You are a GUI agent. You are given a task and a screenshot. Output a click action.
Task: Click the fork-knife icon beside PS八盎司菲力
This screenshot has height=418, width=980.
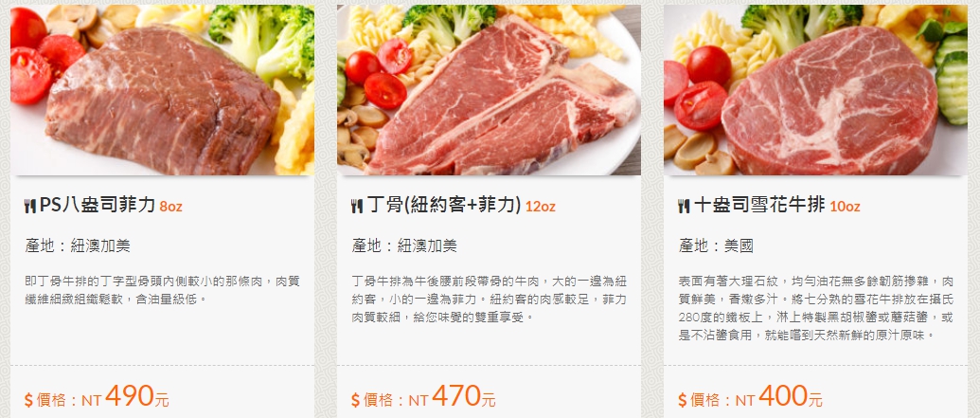pos(30,206)
